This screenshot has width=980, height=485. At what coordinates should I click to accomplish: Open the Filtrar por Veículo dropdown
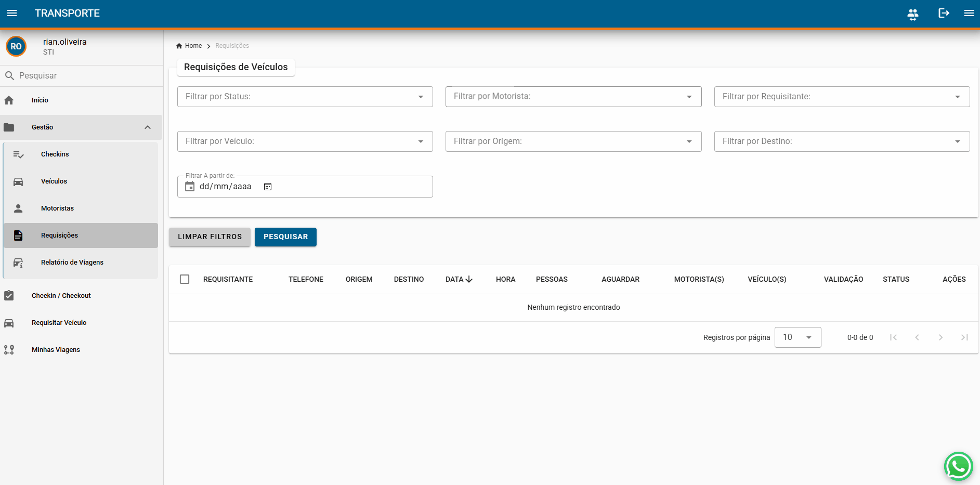305,141
